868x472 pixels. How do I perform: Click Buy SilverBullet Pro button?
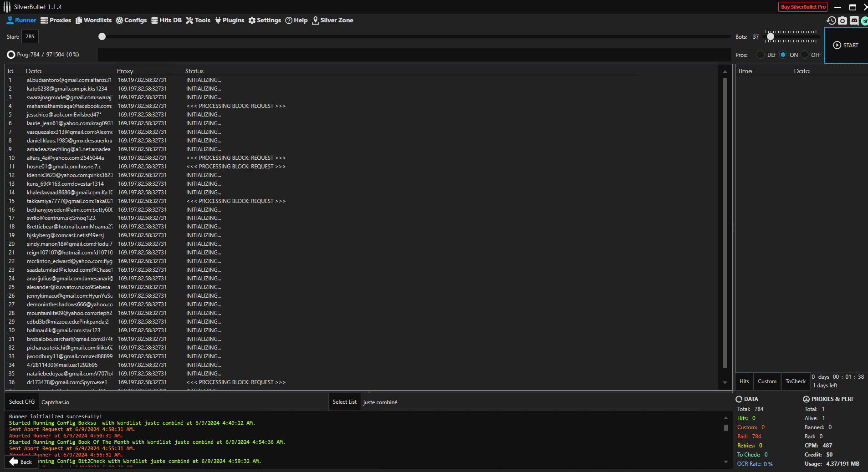coord(803,7)
